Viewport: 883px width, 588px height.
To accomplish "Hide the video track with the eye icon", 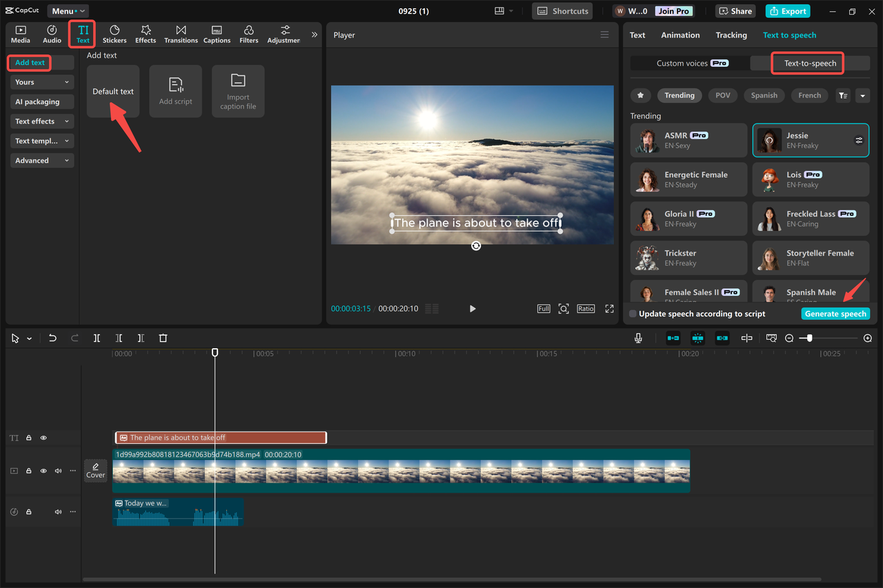I will (x=43, y=471).
